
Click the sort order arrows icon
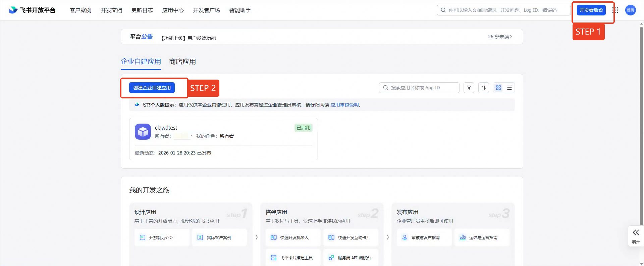pyautogui.click(x=484, y=88)
